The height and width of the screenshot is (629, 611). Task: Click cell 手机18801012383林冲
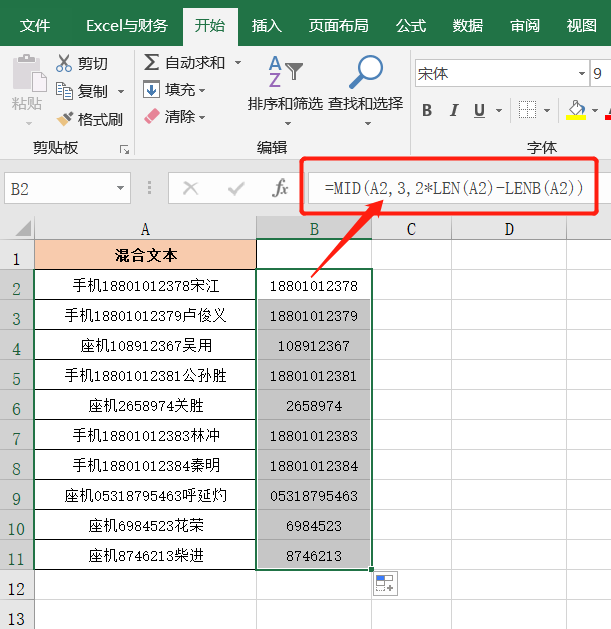click(x=145, y=435)
